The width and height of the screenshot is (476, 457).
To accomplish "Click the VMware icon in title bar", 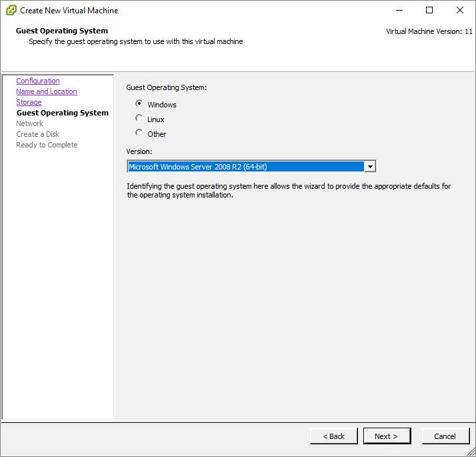I will pyautogui.click(x=11, y=10).
